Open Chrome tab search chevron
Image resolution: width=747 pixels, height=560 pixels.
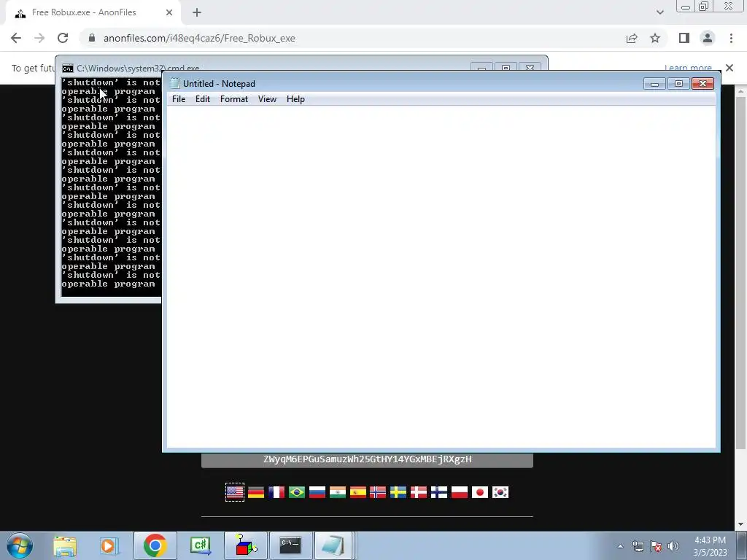(659, 12)
